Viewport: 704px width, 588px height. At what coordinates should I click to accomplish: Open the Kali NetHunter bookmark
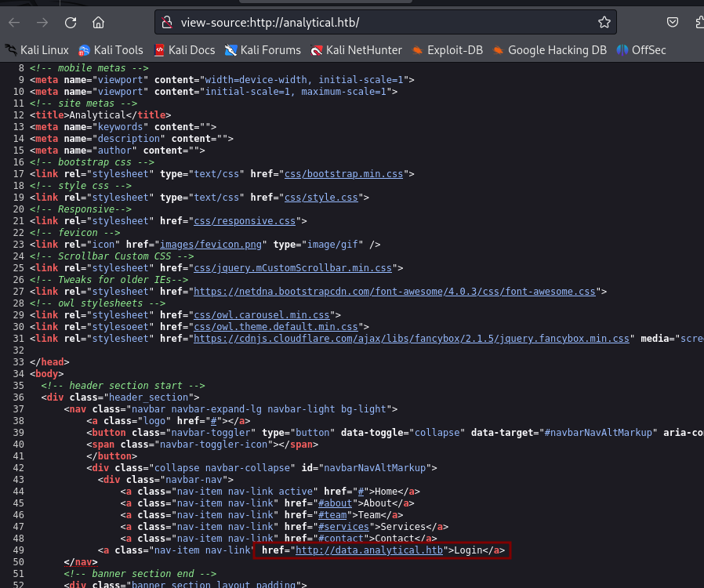pos(357,50)
